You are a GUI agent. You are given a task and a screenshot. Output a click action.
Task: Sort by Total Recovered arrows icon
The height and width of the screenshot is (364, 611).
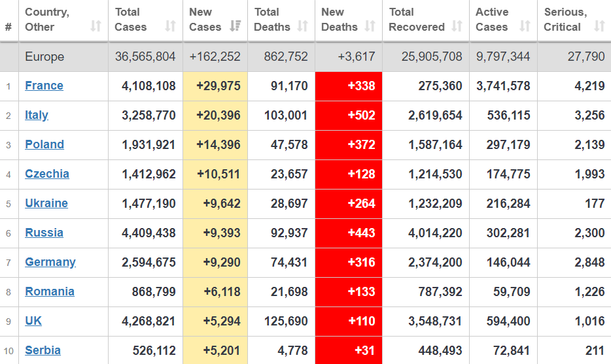tap(457, 27)
